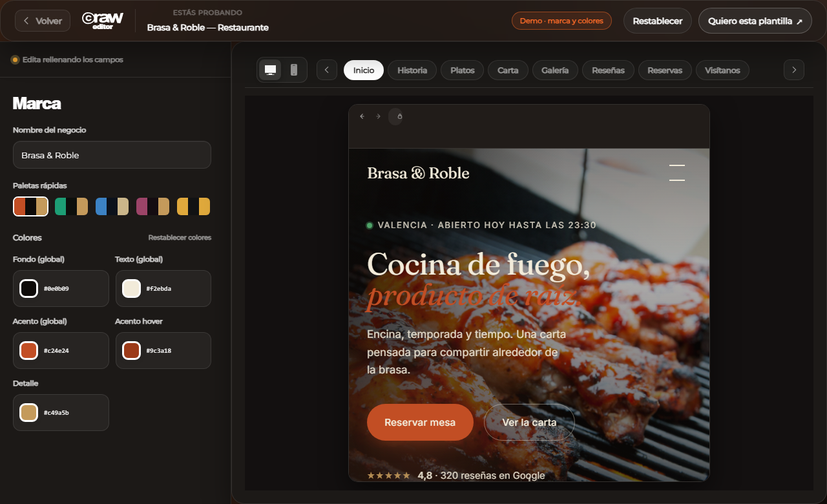This screenshot has width=827, height=504.
Task: Select the Galería section tab
Action: [x=555, y=70]
